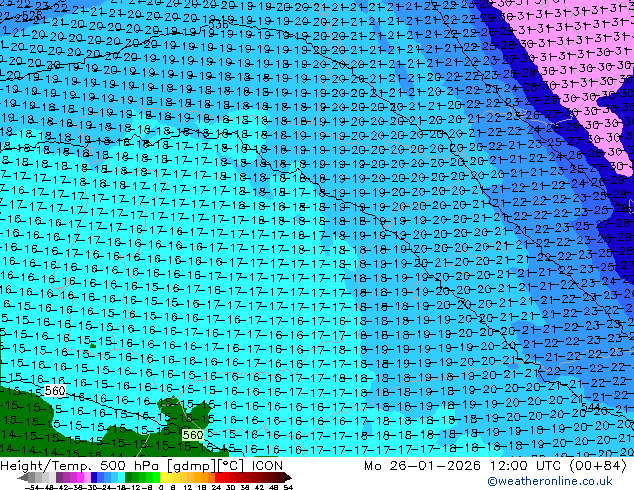
Task: Click the 'ICON' model name label
Action: point(267,466)
